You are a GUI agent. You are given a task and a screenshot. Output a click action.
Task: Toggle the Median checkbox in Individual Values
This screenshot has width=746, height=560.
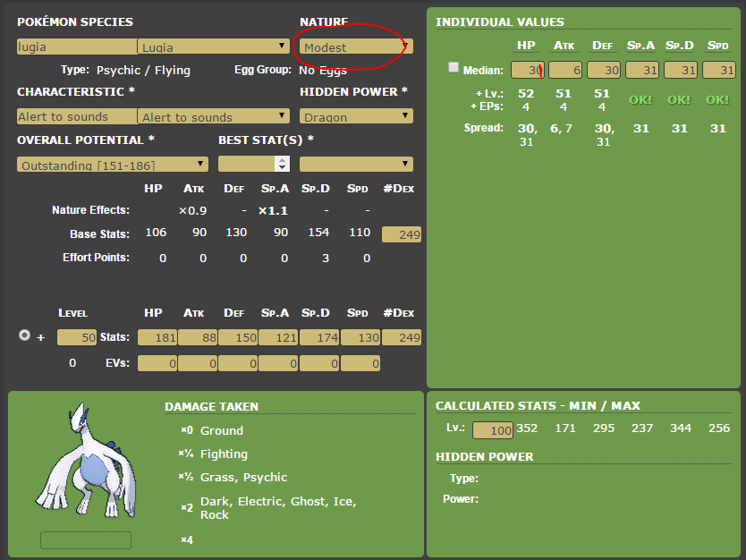coord(454,68)
